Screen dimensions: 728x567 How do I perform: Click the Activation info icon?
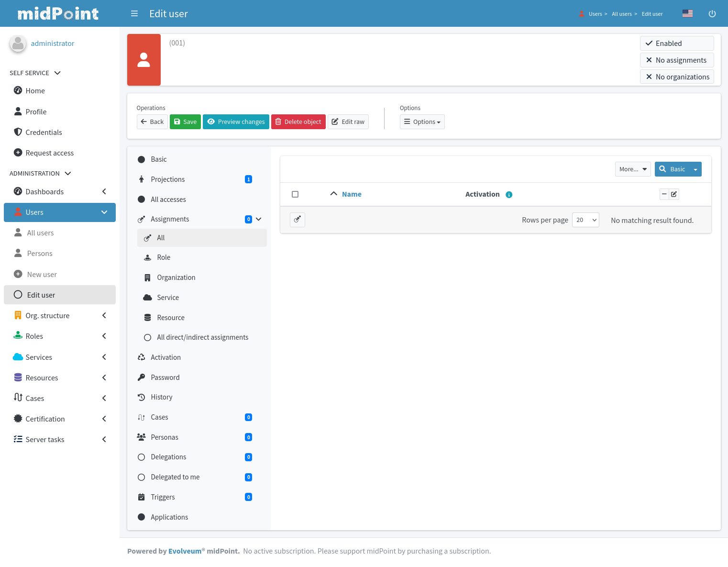coord(509,195)
